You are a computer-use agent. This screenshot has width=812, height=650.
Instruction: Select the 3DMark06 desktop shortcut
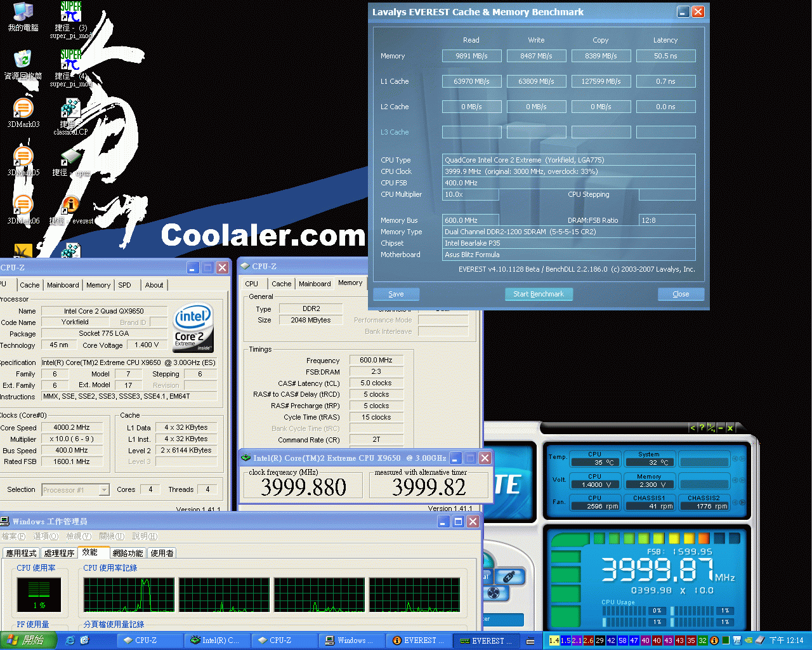coord(23,210)
